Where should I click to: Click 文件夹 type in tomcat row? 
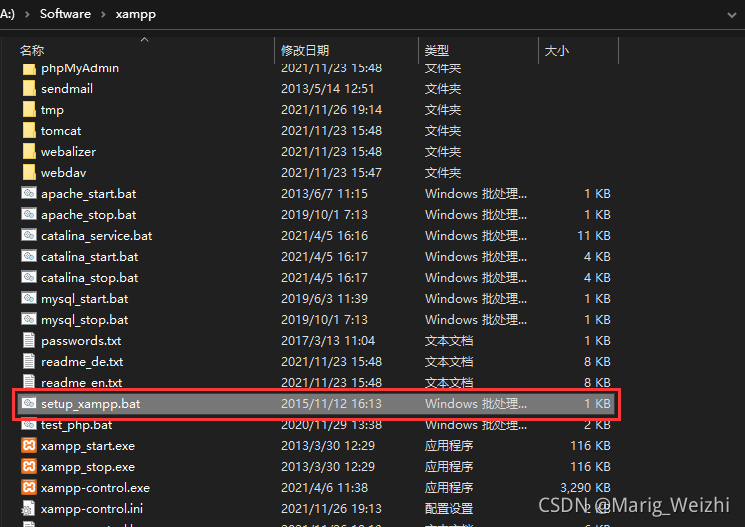(443, 131)
